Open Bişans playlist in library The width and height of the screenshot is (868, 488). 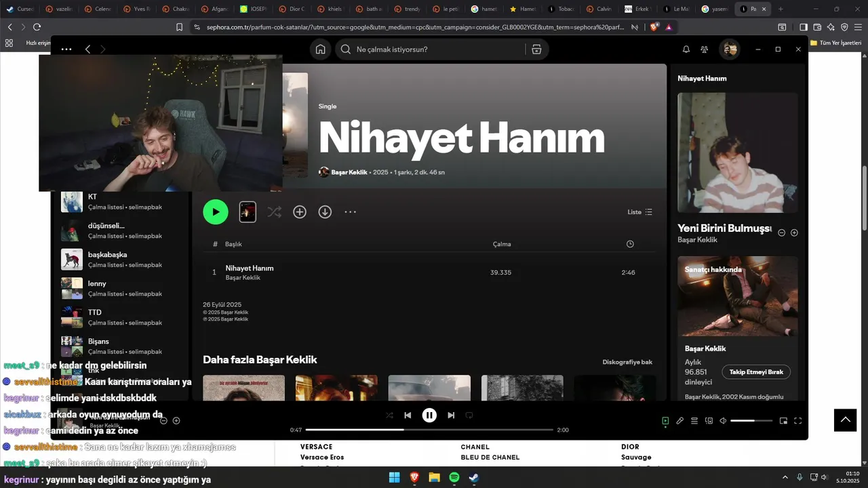coord(121,346)
